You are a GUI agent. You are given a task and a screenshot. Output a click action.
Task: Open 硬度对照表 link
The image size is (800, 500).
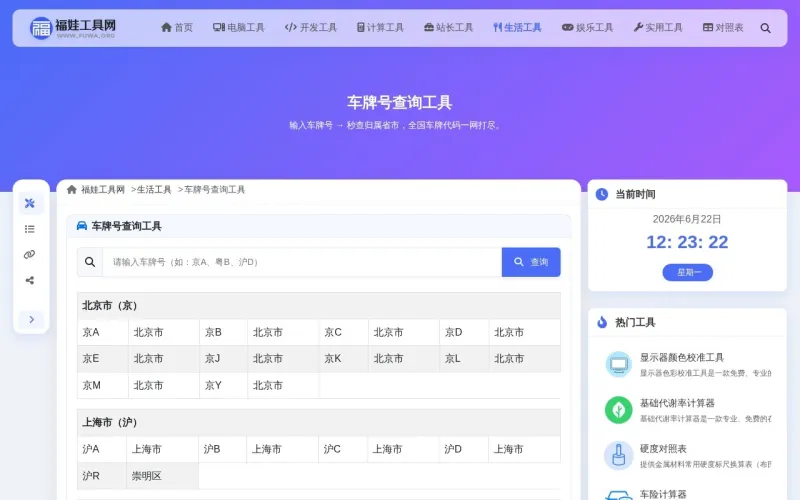[663, 448]
